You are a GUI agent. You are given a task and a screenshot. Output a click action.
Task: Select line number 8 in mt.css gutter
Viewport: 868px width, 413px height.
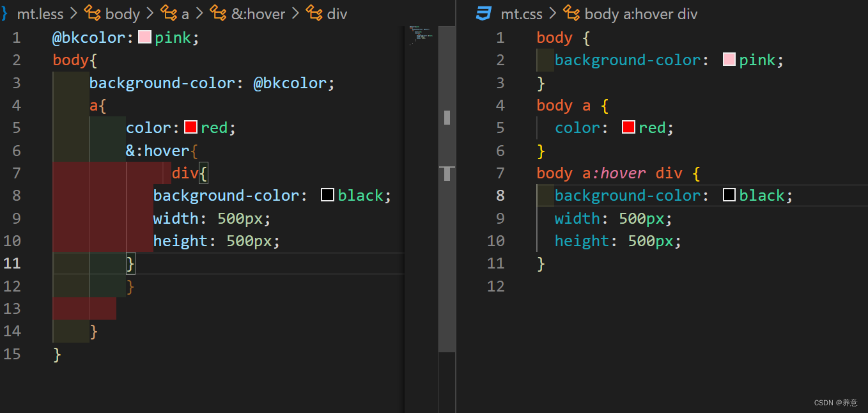[500, 196]
